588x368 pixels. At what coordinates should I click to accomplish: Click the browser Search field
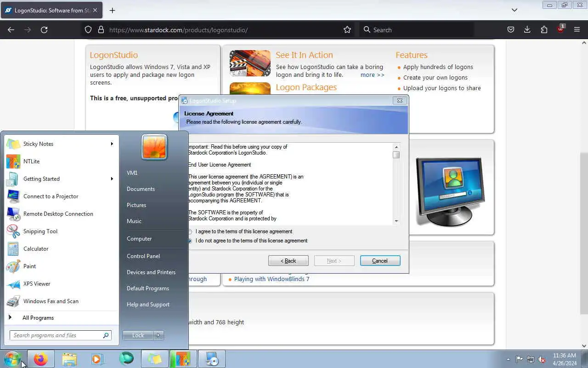tap(416, 30)
